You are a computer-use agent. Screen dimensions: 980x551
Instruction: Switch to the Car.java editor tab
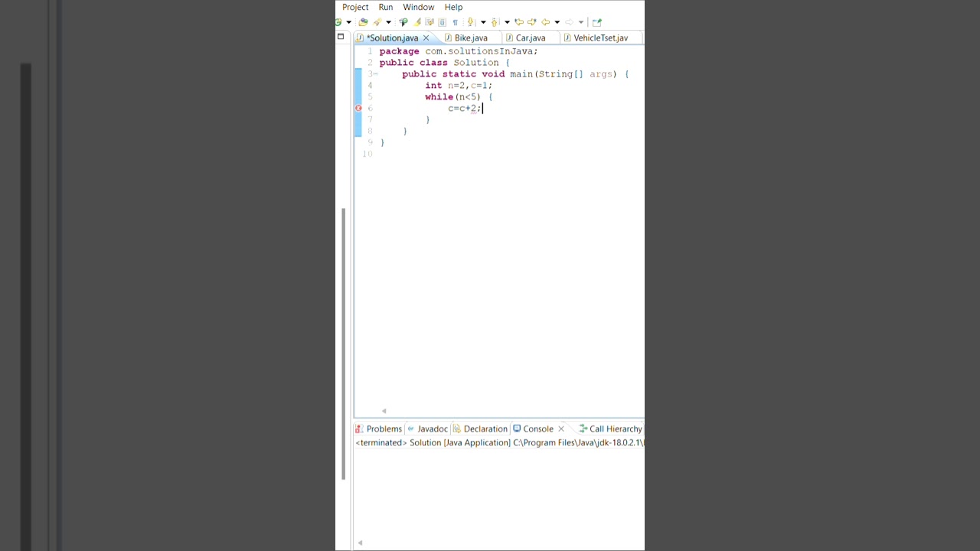[531, 37]
